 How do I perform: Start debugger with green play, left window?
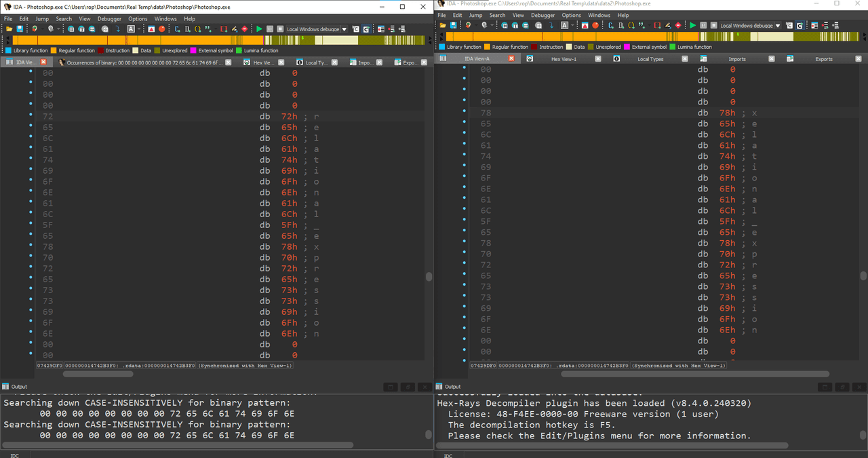(x=259, y=29)
